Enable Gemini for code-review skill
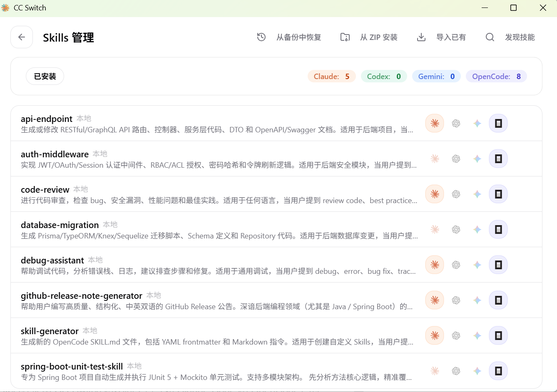This screenshot has height=392, width=557. (x=477, y=194)
